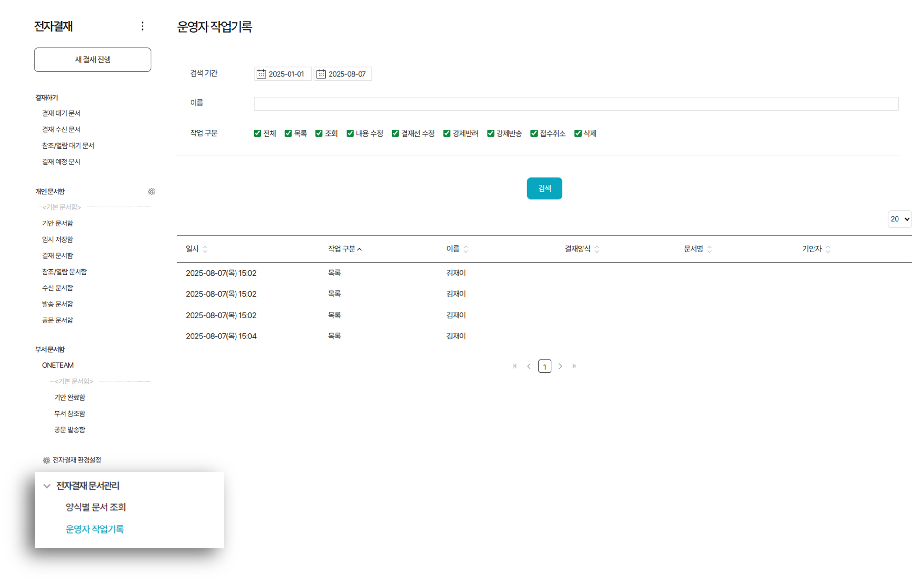The height and width of the screenshot is (583, 924).
Task: Open the end date calendar icon
Action: pos(321,74)
